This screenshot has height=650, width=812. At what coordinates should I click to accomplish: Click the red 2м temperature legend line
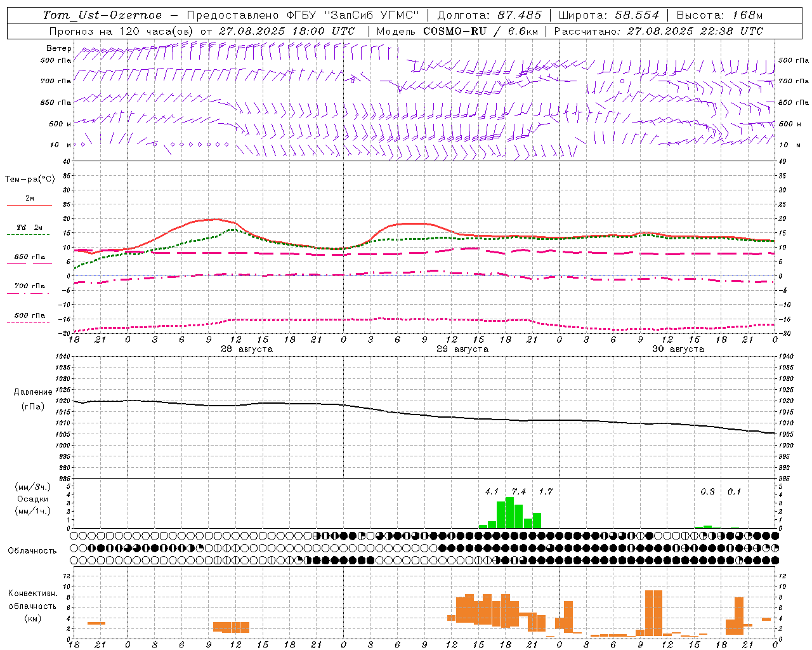29,205
